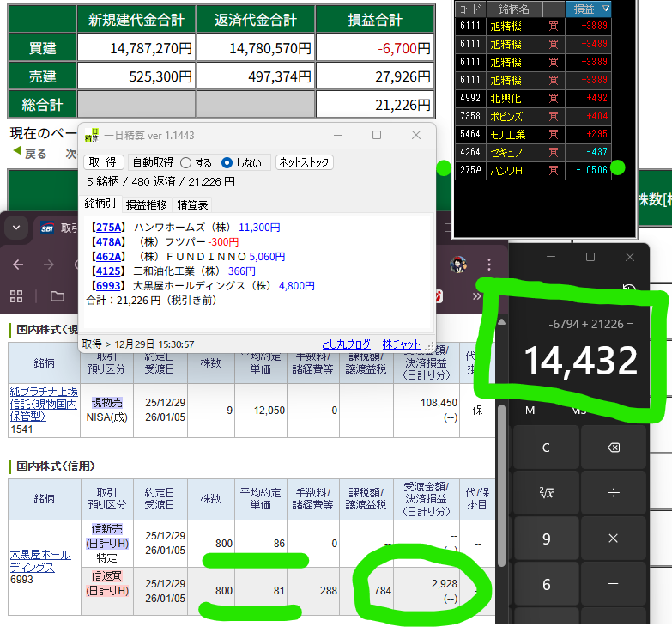Click the browser back arrow
This screenshot has height=627, width=672.
click(x=17, y=265)
